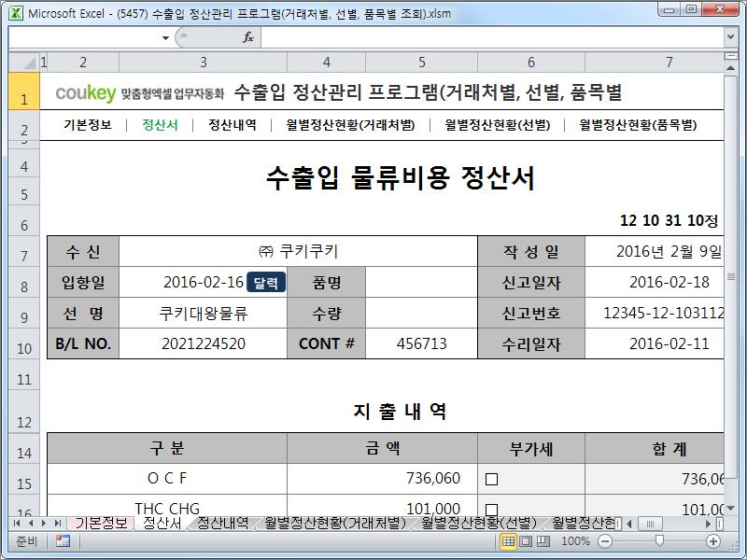Go to previous sheet navigation arrow
The image size is (747, 560).
click(31, 524)
